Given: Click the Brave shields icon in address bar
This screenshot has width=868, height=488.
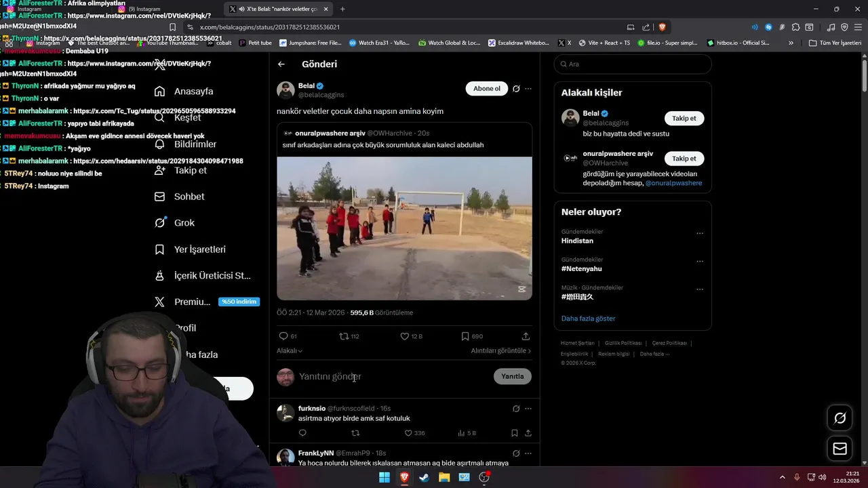Looking at the screenshot, I should click(662, 27).
